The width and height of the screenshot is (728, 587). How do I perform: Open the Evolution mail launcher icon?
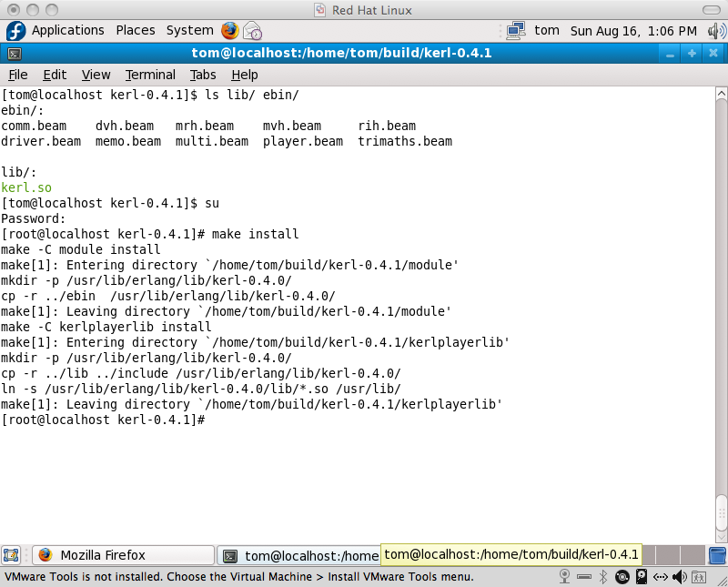tap(253, 30)
